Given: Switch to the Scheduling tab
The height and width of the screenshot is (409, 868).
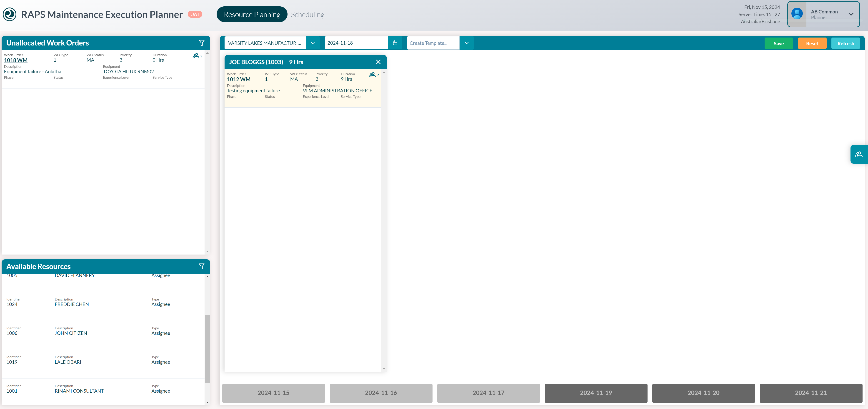Looking at the screenshot, I should pos(307,15).
